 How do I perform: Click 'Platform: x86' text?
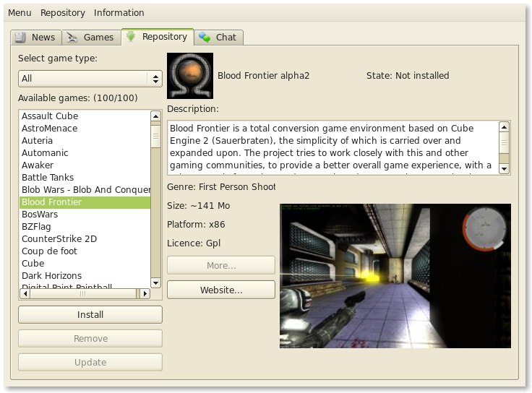pyautogui.click(x=196, y=225)
